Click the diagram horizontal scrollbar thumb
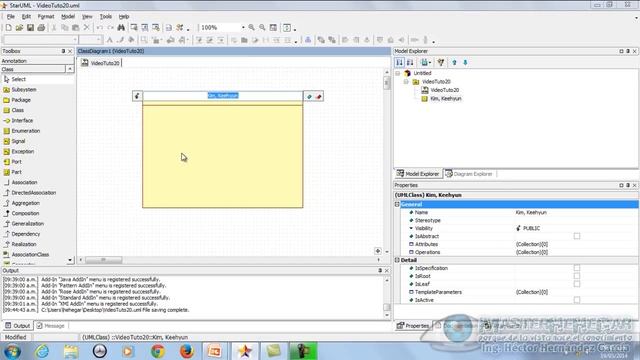This screenshot has height=360, width=640. (104, 260)
